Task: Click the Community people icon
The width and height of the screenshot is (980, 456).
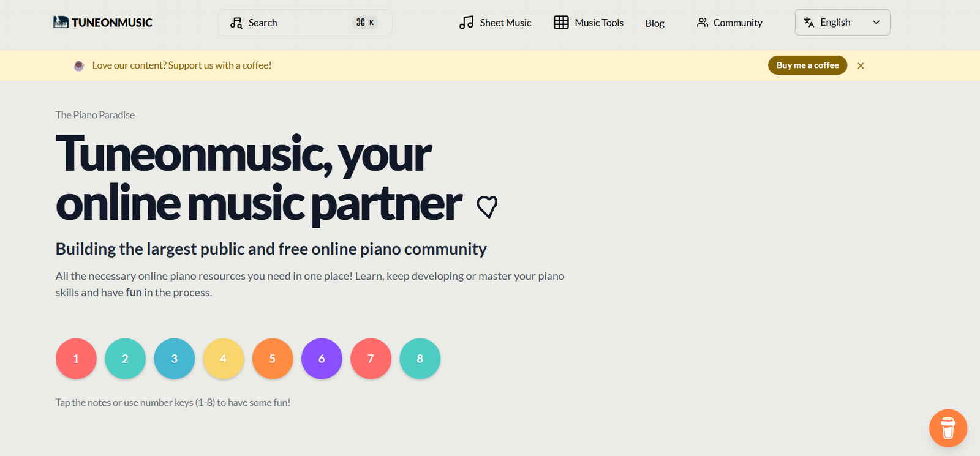Action: [702, 23]
